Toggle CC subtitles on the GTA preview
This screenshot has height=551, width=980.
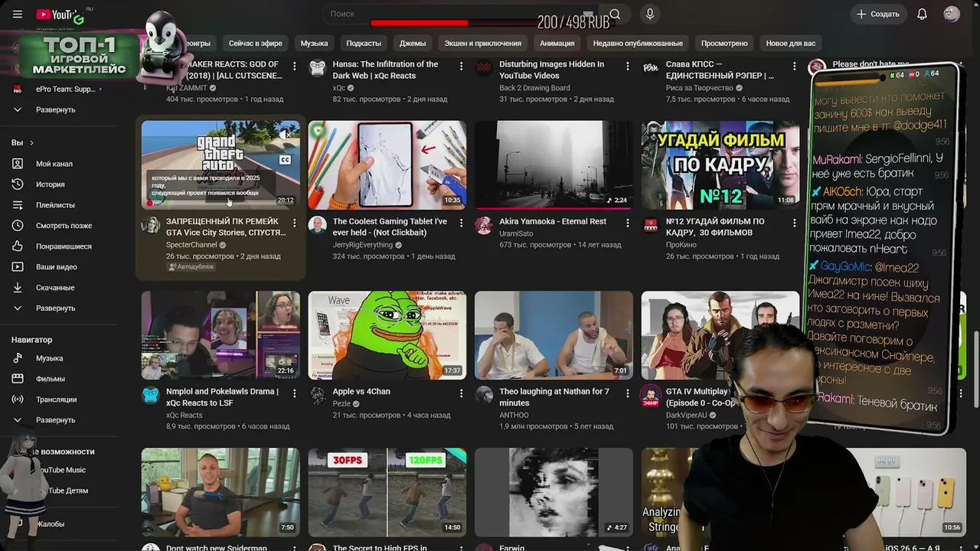tap(285, 160)
